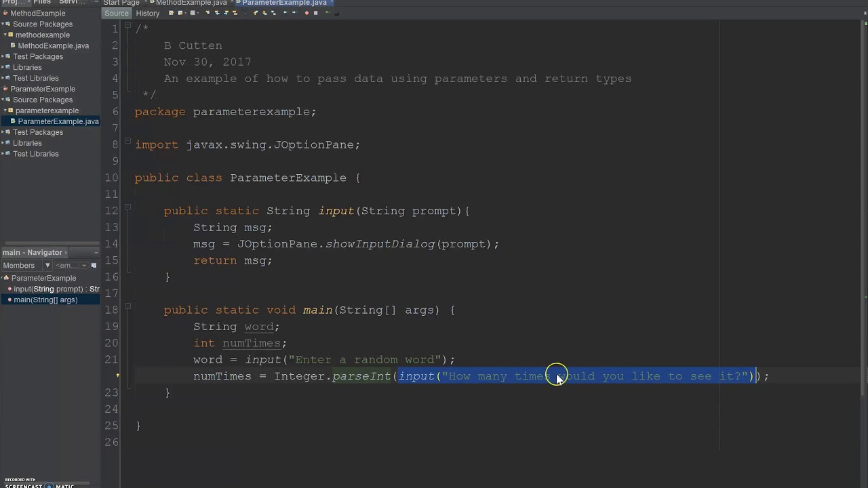
Task: Expand Libraries under ParameterExample project
Action: click(x=3, y=143)
